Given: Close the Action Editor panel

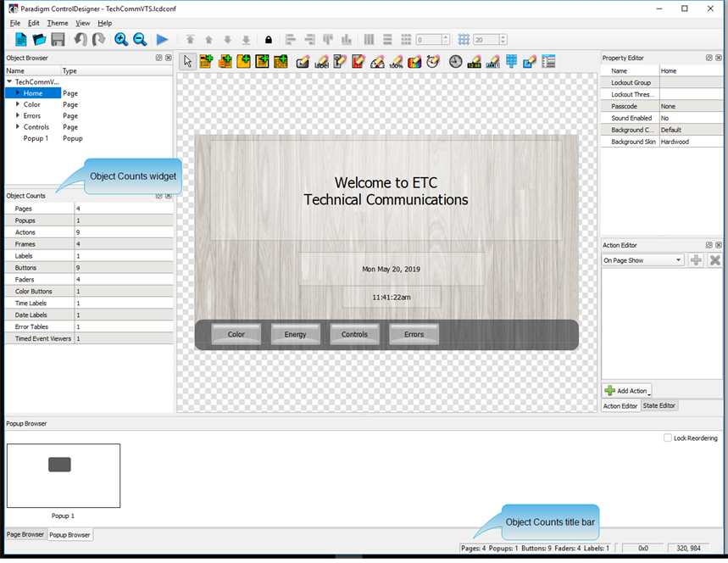Looking at the screenshot, I should point(719,245).
